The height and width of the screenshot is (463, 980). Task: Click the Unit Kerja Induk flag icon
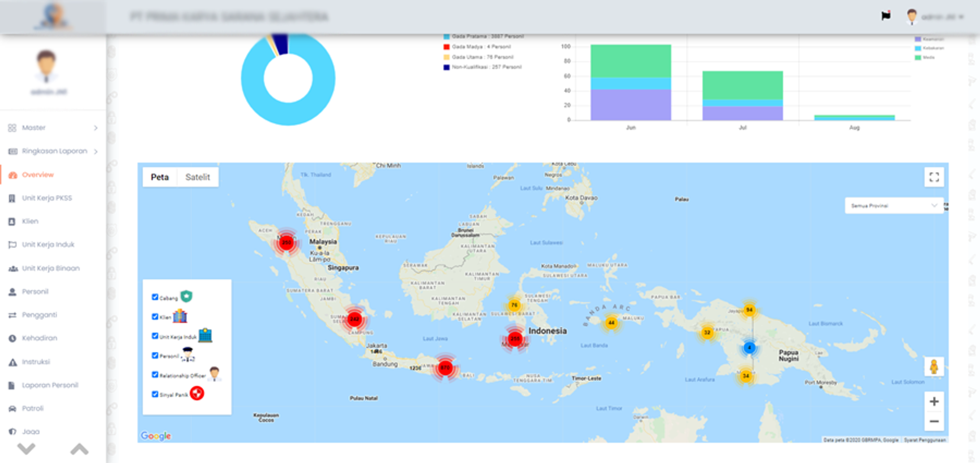click(12, 245)
